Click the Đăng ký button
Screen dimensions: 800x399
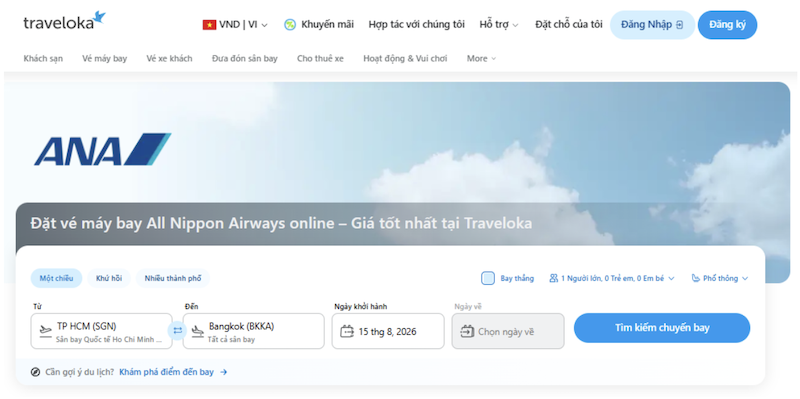[727, 25]
